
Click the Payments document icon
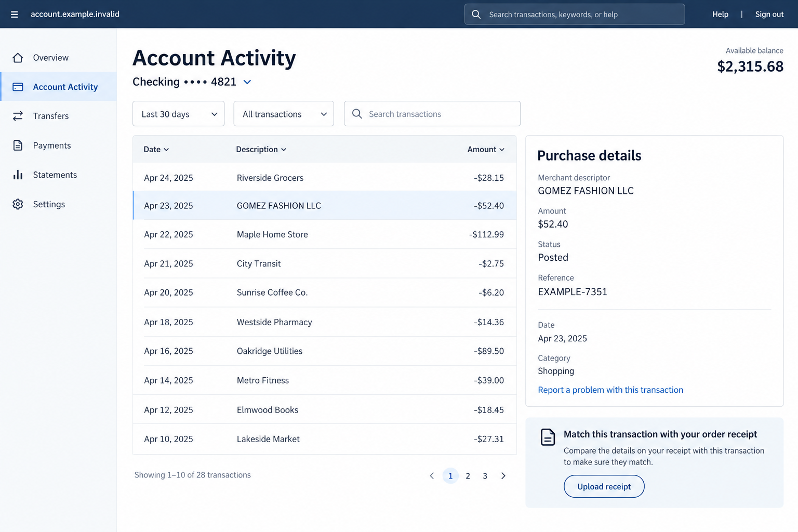tap(18, 145)
